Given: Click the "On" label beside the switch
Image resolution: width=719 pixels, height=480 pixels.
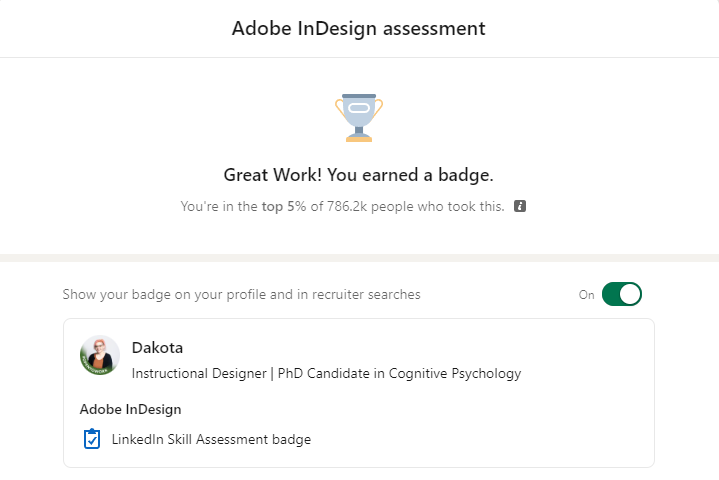Looking at the screenshot, I should 587,295.
